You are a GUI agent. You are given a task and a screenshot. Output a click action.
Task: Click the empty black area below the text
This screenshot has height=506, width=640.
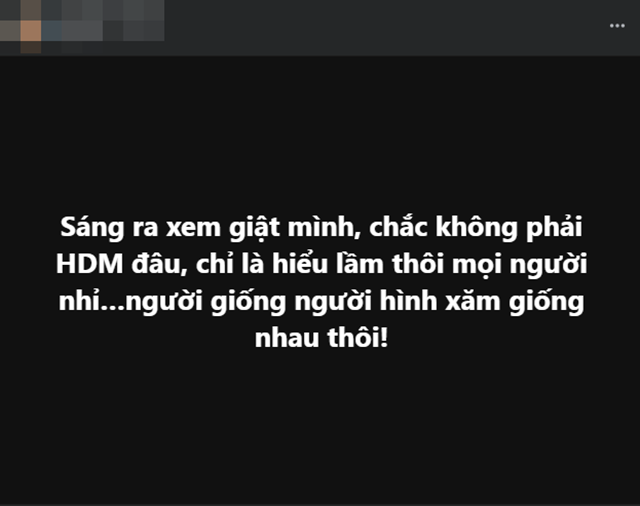(320, 424)
